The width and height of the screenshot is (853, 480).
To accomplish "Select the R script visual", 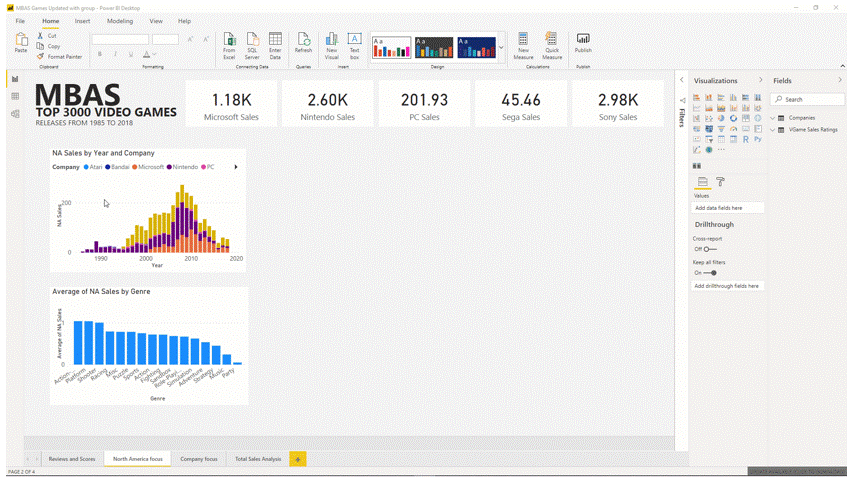I will (x=746, y=139).
